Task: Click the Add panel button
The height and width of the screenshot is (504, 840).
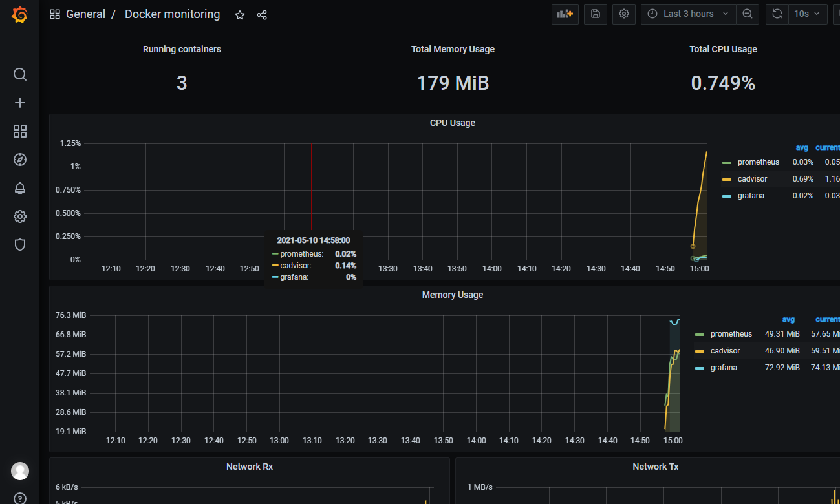Action: coord(565,14)
